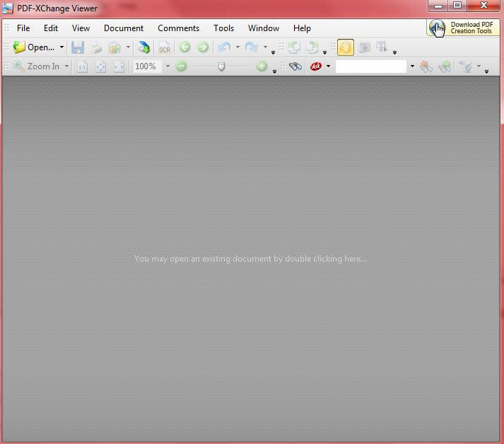Rotate pages counterclockwise icon
This screenshot has height=444, width=504.
pos(294,47)
